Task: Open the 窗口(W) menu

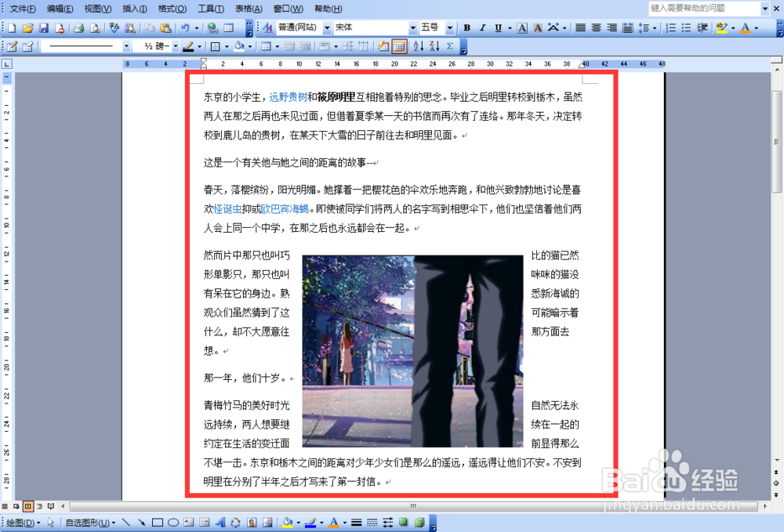Action: point(288,9)
